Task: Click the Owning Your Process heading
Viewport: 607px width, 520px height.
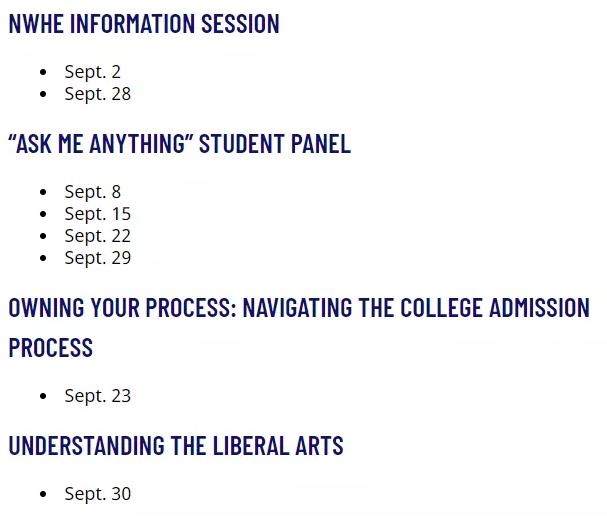Action: [x=299, y=327]
